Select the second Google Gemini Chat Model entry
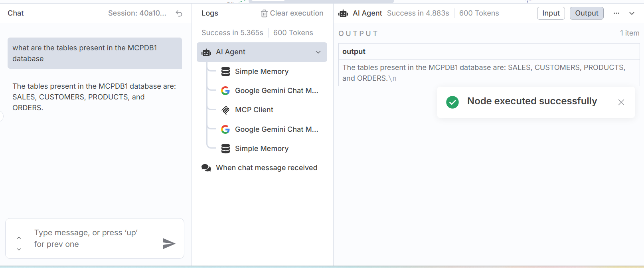Viewport: 644px width, 268px height. click(276, 129)
